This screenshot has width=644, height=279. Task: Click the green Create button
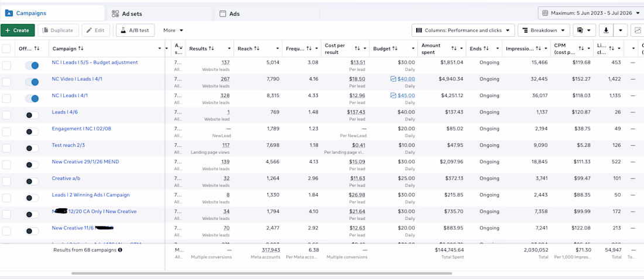[x=18, y=30]
